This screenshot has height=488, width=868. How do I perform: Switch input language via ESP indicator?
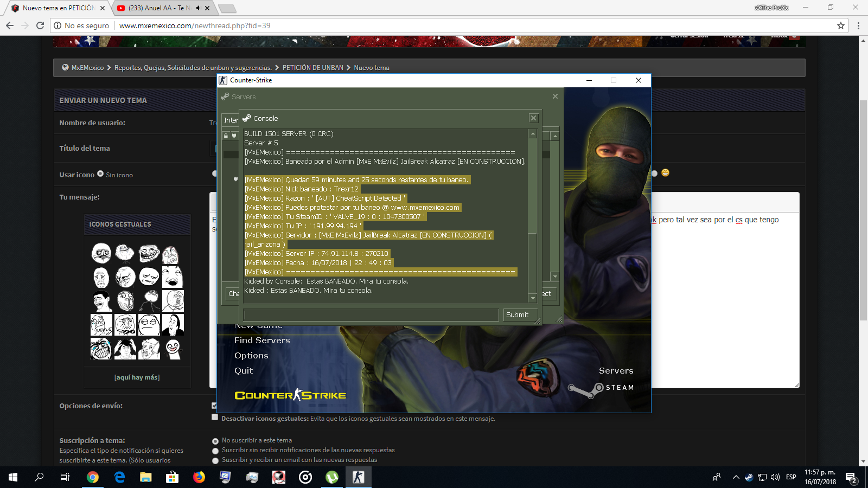tap(791, 477)
